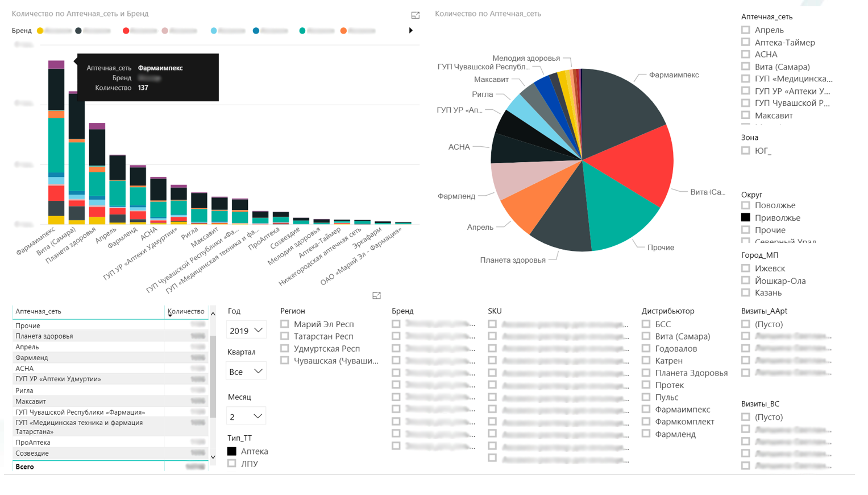This screenshot has height=495, width=868.
Task: Check Протек distributor
Action: [x=646, y=385]
